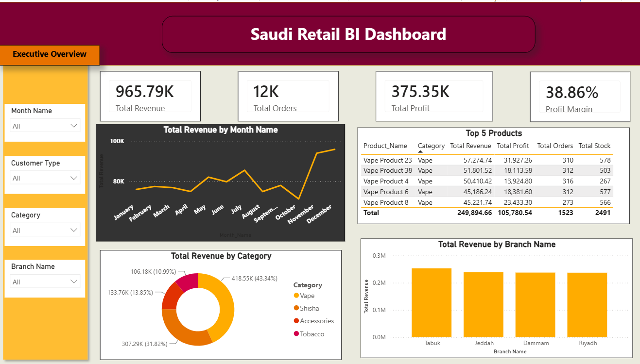This screenshot has height=364, width=640.
Task: Sort table by Category column header
Action: (431, 146)
